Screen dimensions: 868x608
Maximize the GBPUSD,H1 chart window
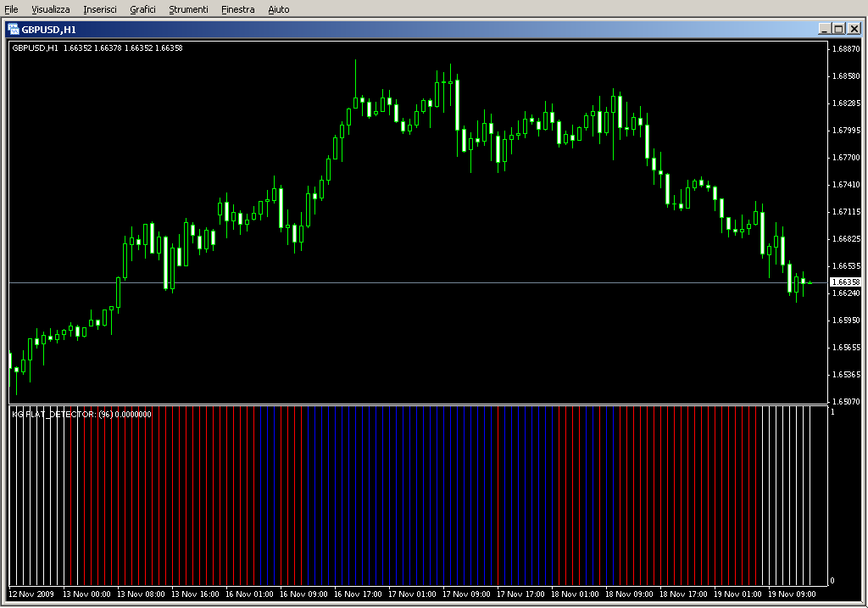tap(838, 29)
